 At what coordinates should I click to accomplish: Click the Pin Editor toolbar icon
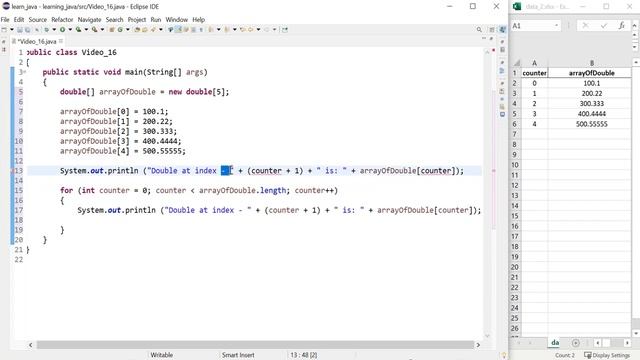tap(285, 30)
